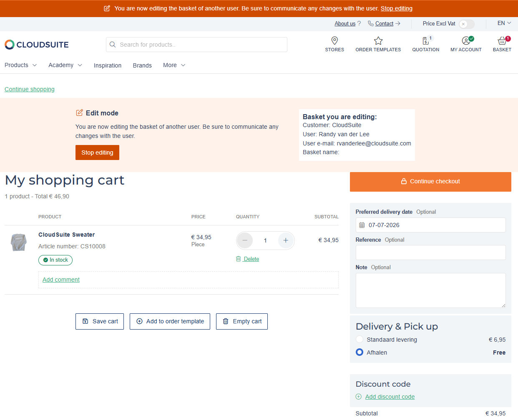
Task: Increase sweater quantity with plus button
Action: pyautogui.click(x=286, y=240)
